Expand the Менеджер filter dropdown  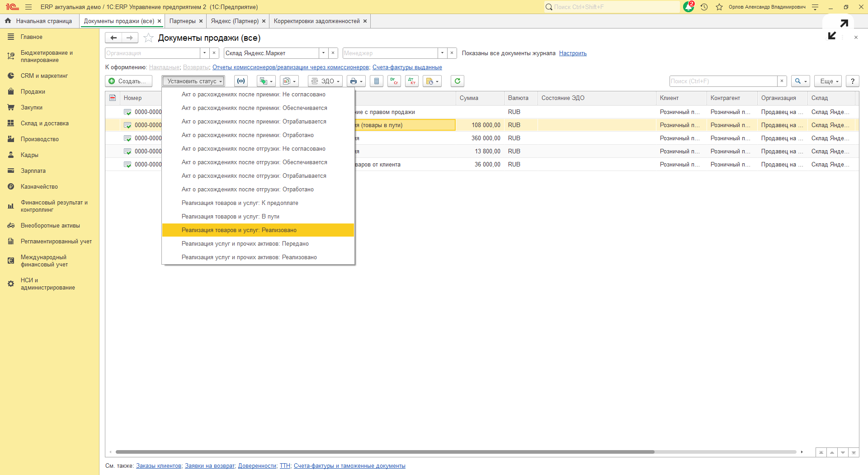pos(442,53)
